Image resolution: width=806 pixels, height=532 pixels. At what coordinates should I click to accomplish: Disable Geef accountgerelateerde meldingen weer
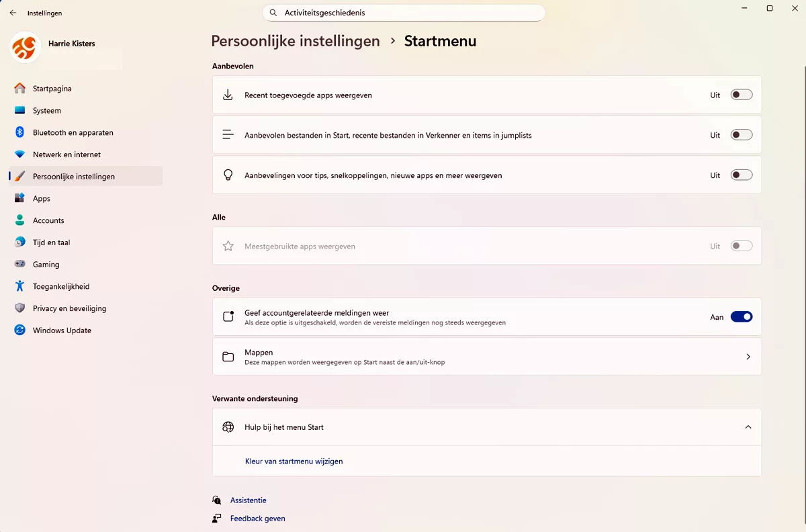tap(741, 316)
